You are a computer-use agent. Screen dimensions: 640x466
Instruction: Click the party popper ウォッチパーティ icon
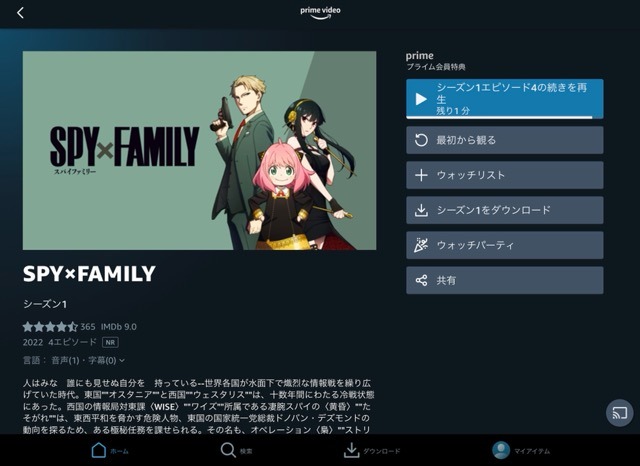click(x=421, y=245)
